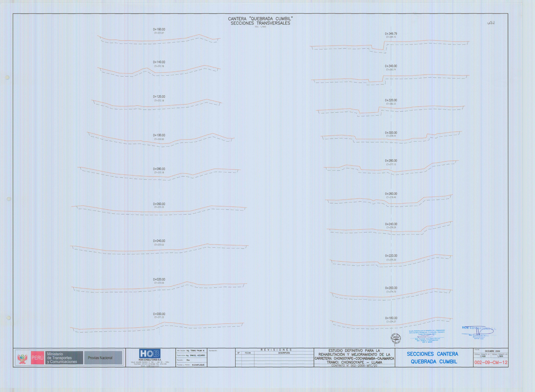Click section label 0+080.00

[x=159, y=169]
